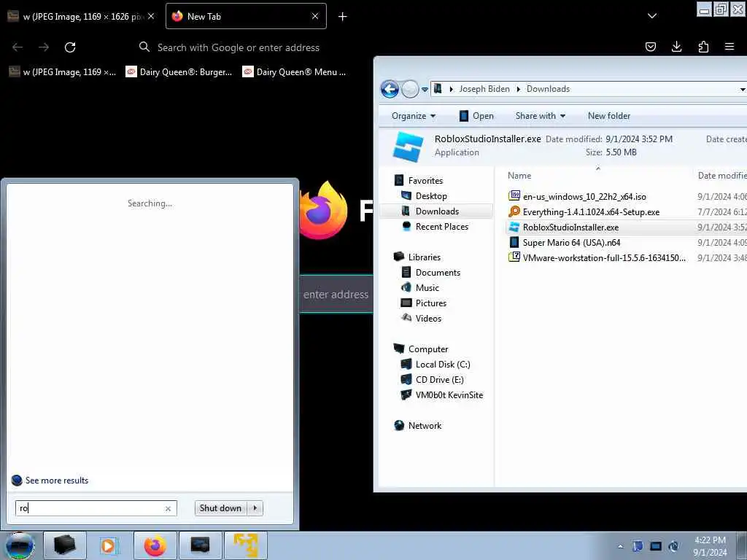The width and height of the screenshot is (747, 560).
Task: Click Explorer forward navigation arrow
Action: pos(410,89)
